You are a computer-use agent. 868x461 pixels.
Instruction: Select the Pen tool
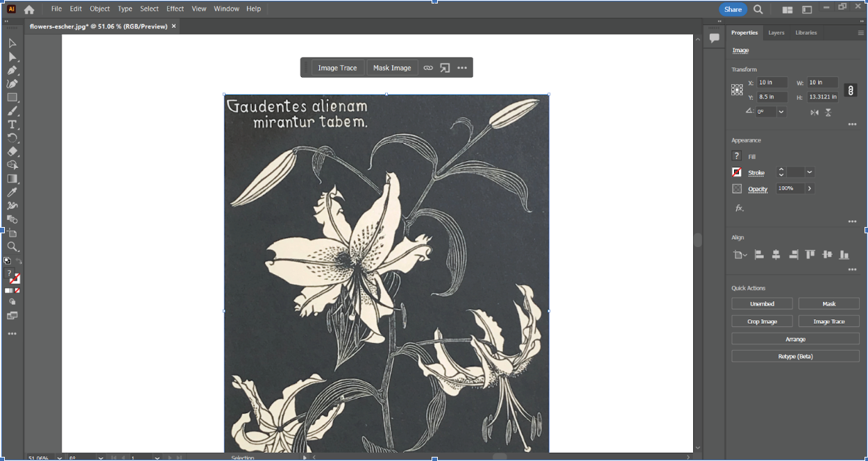[x=12, y=70]
